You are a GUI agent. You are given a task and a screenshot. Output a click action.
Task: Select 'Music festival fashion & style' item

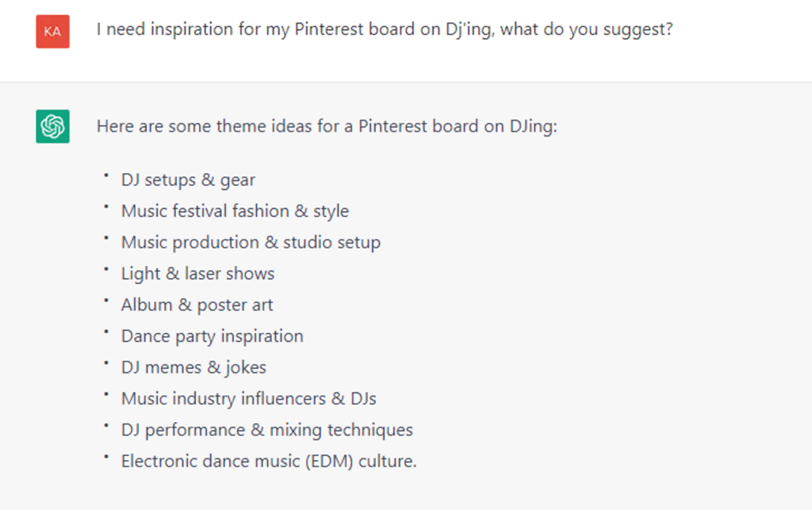tap(235, 211)
